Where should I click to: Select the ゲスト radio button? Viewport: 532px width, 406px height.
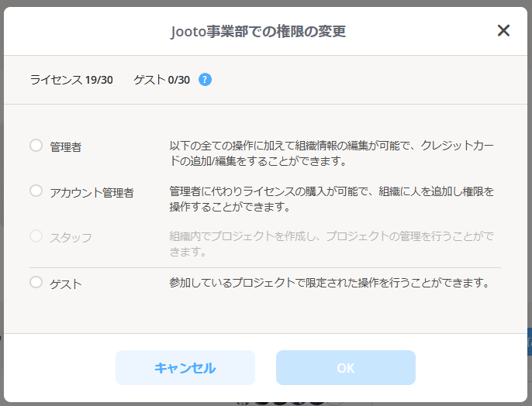36,282
